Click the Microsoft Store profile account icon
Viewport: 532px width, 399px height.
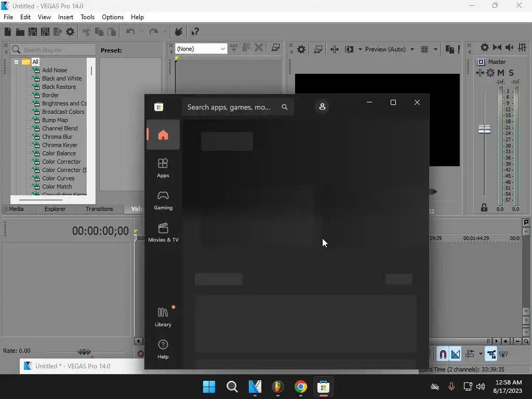(x=322, y=107)
